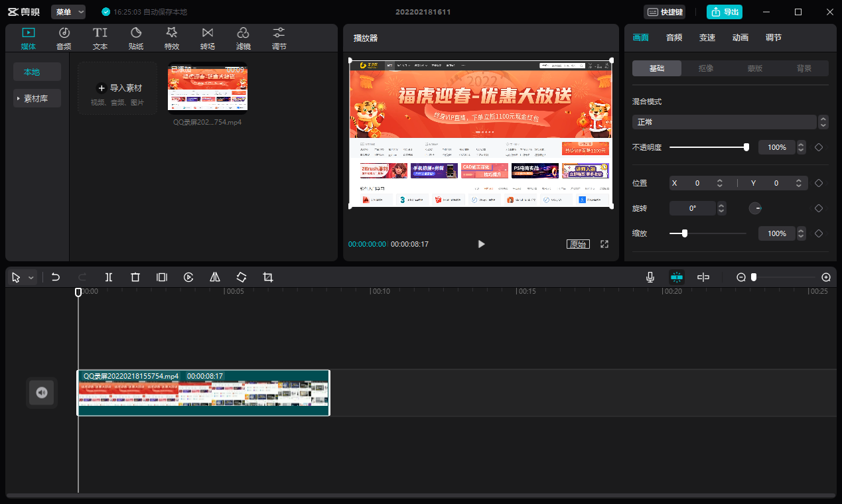Click the scale slider handle
Screen dimensions: 842x504
pyautogui.click(x=685, y=233)
